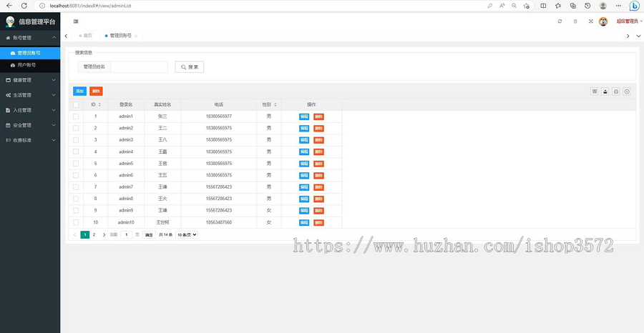
Task: Expand the 健康管理 sidebar menu
Action: (x=30, y=80)
